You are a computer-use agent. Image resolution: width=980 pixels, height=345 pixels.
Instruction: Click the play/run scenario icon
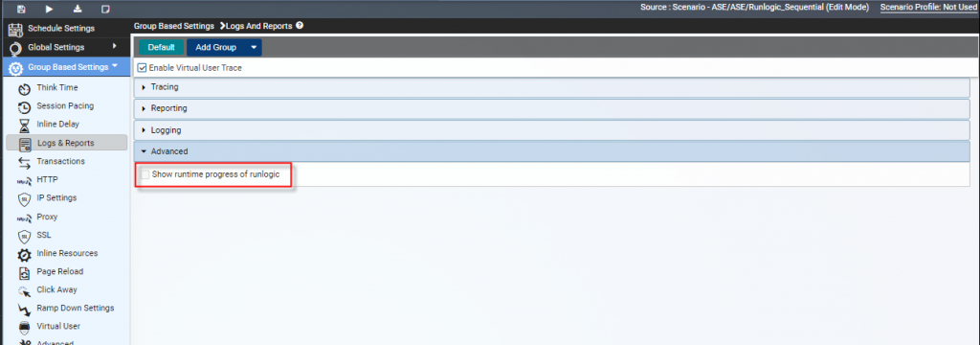tap(50, 9)
